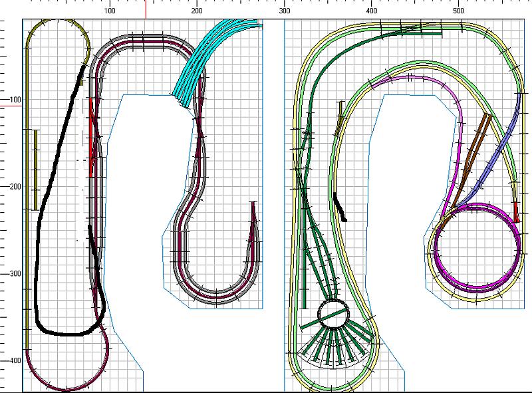Image resolution: width=532 pixels, height=393 pixels.
Task: Click the roundhouse fan tracks below turntable
Action: click(332, 349)
